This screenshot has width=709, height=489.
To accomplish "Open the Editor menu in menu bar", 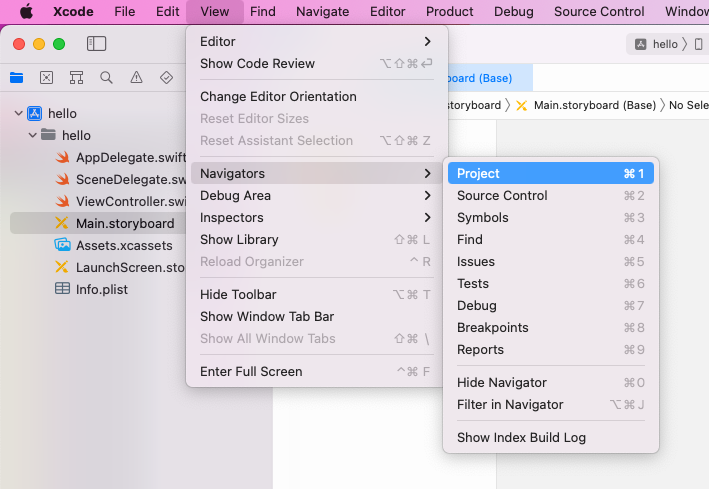I will pyautogui.click(x=388, y=11).
